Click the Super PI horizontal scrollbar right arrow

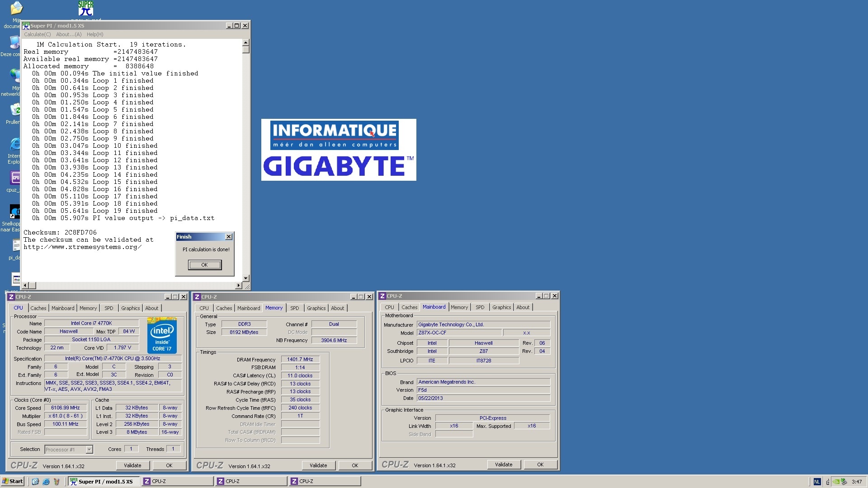(x=238, y=286)
